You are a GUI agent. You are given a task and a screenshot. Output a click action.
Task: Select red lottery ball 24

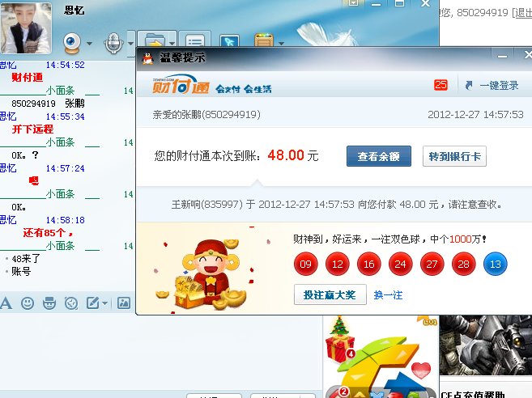400,264
